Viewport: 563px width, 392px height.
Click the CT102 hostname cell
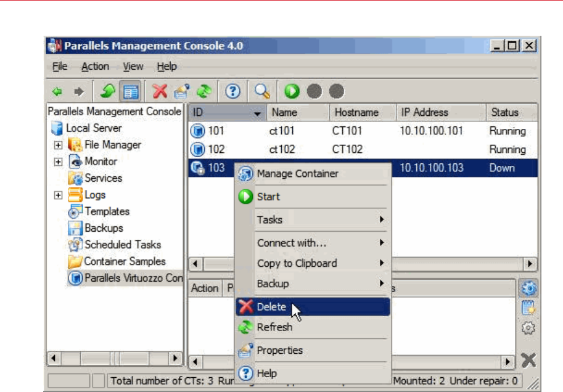[x=347, y=149]
